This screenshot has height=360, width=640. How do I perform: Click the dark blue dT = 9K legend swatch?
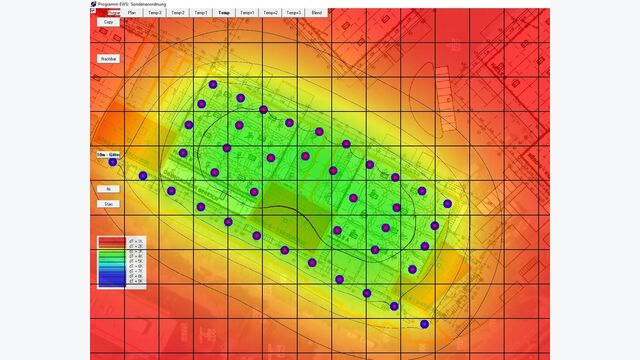(x=111, y=282)
